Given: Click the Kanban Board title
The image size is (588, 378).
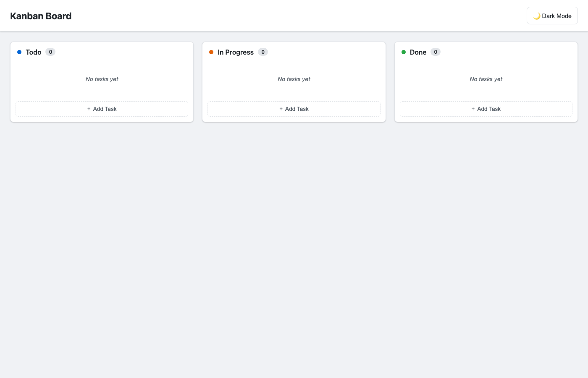Looking at the screenshot, I should pos(41,16).
